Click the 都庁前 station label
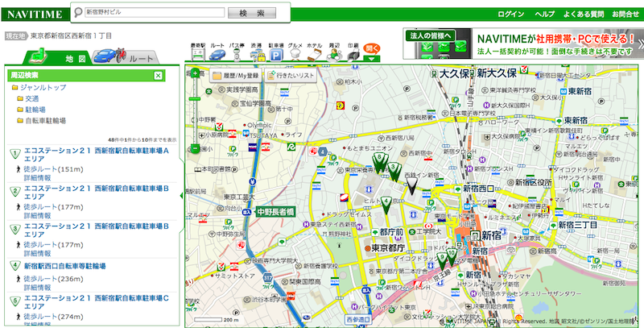 387,232
